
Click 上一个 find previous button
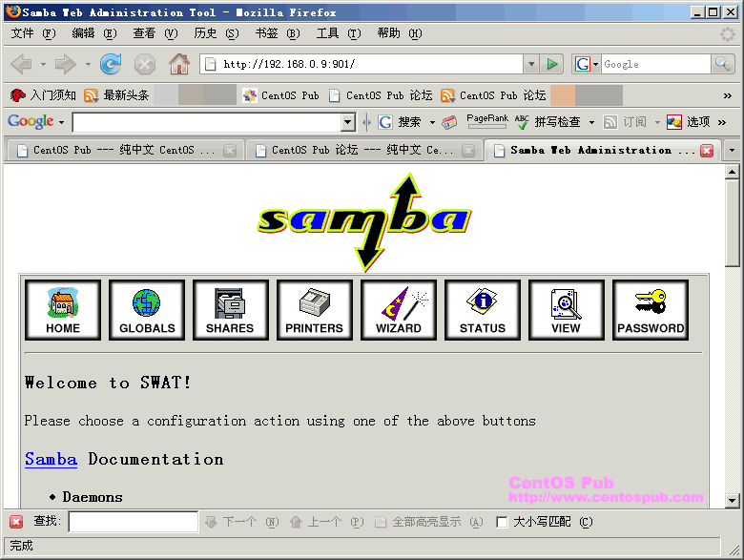[x=327, y=522]
